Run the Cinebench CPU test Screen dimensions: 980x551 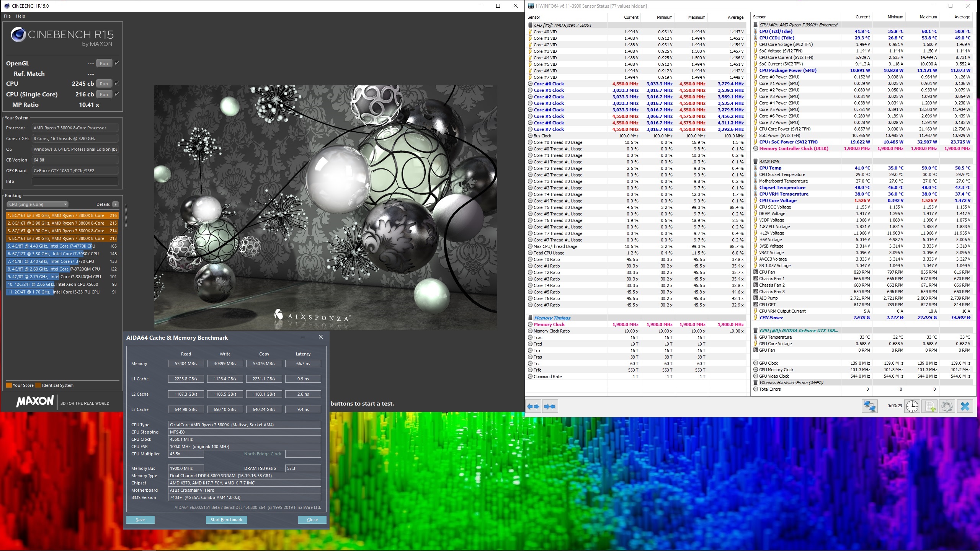[x=104, y=83]
